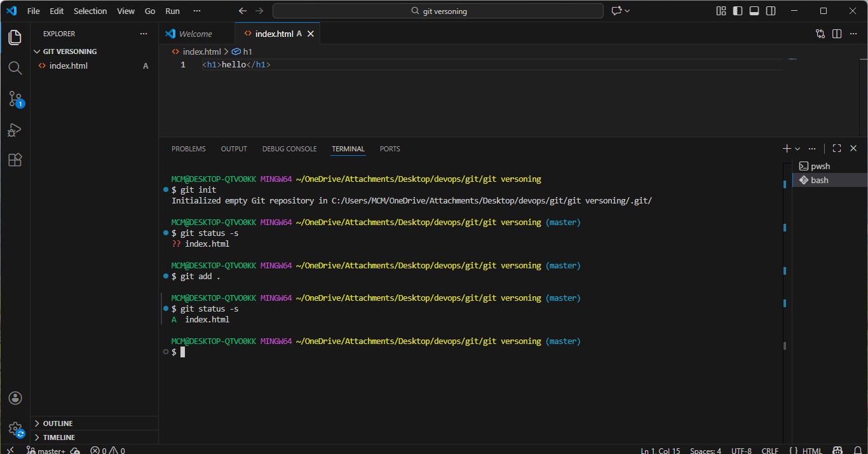This screenshot has height=454, width=868.
Task: Open Changes compare icon in editor toolbar
Action: [x=820, y=34]
